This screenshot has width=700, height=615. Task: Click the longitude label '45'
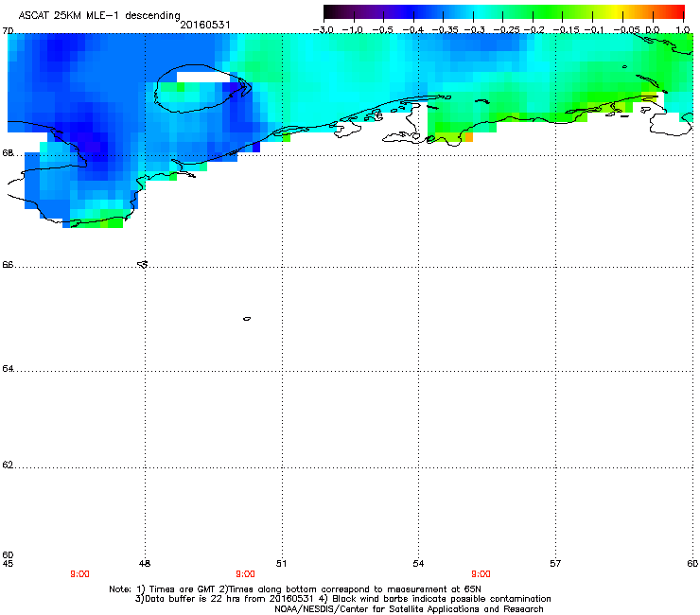(8, 564)
